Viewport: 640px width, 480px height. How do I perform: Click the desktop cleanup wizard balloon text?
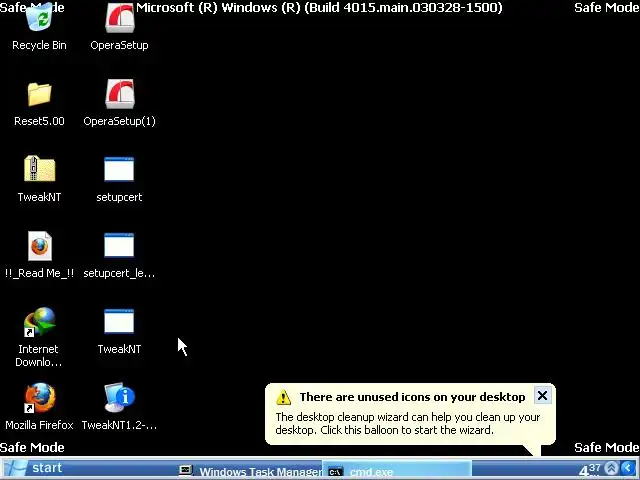407,423
